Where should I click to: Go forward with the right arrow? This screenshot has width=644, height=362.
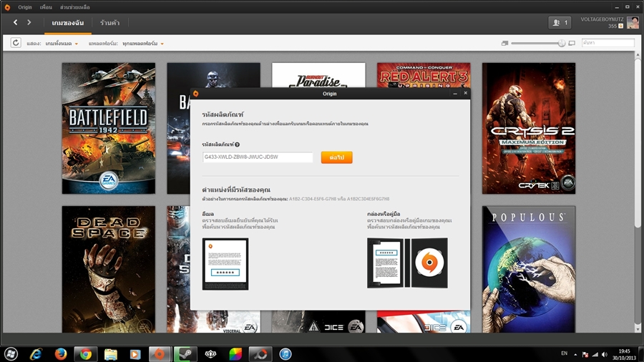(29, 23)
